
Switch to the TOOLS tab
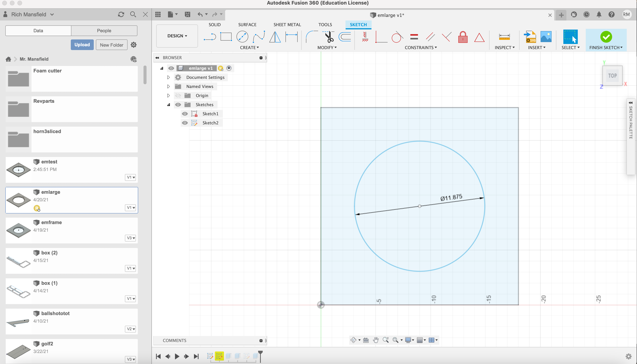click(325, 24)
